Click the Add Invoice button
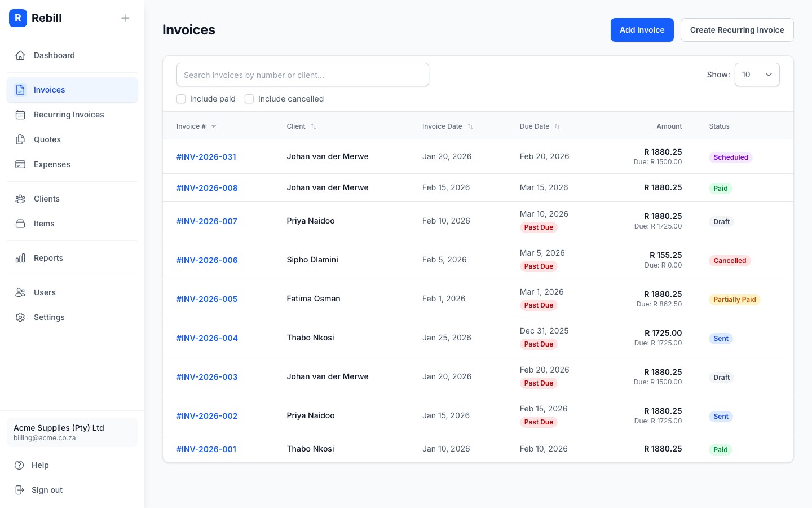 (642, 30)
